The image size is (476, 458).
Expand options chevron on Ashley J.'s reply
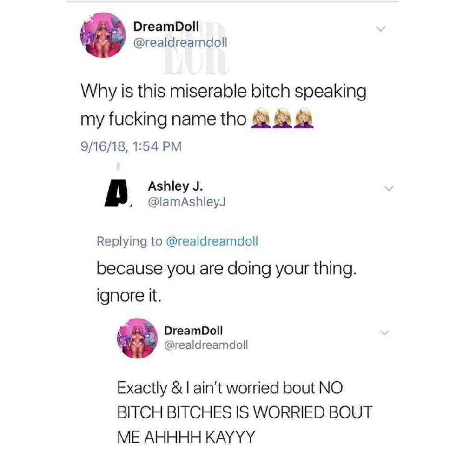tap(389, 188)
